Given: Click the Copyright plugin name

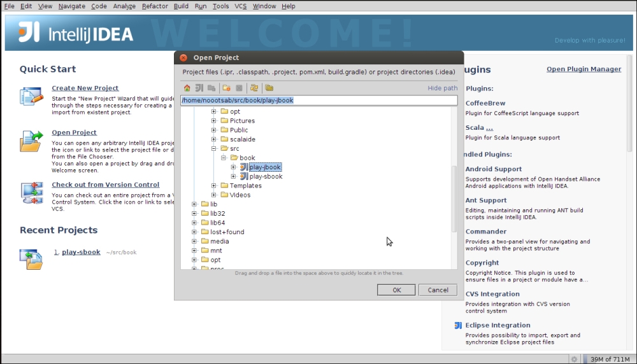Looking at the screenshot, I should pyautogui.click(x=482, y=263).
